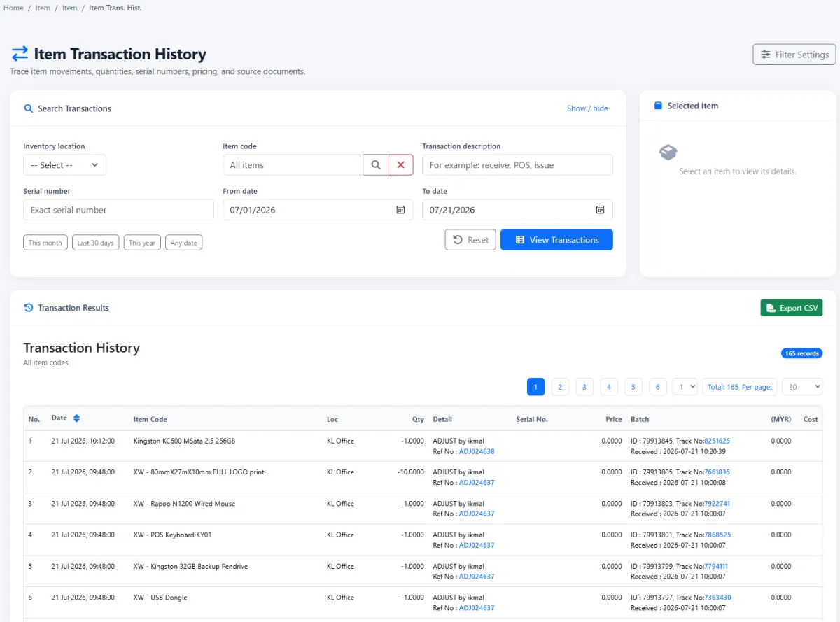Screen dimensions: 840x622
Task: Click the 165 records badge
Action: pos(801,353)
